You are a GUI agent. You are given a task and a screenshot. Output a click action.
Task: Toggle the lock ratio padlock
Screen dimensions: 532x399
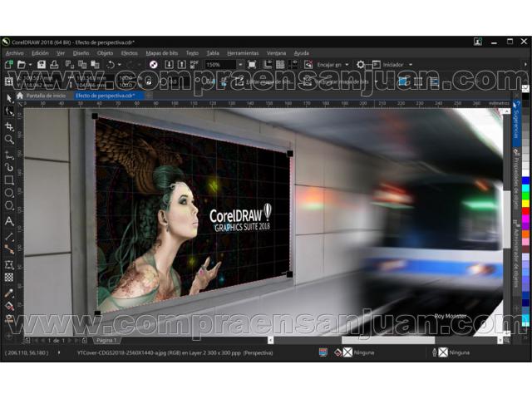[148, 81]
